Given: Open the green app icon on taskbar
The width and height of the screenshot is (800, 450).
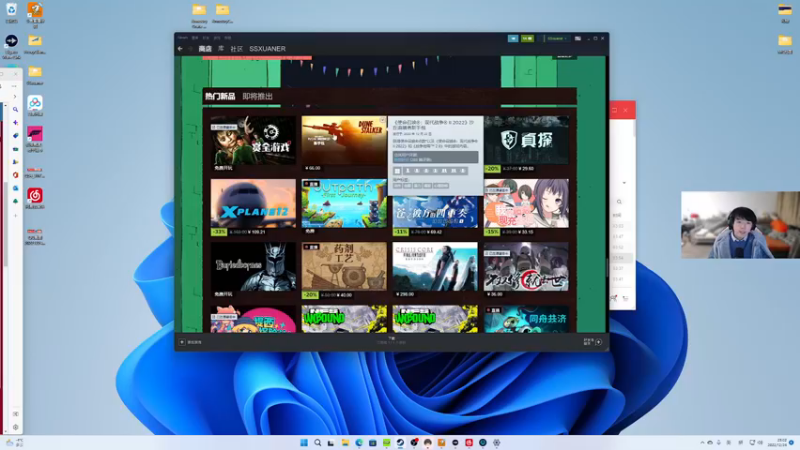Looking at the screenshot, I should pos(387,442).
